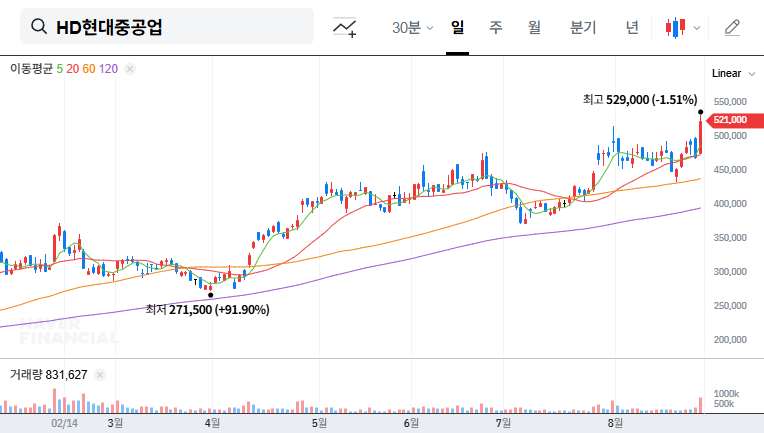Switch to the 월 monthly tab
This screenshot has height=433, width=764.
tap(534, 27)
